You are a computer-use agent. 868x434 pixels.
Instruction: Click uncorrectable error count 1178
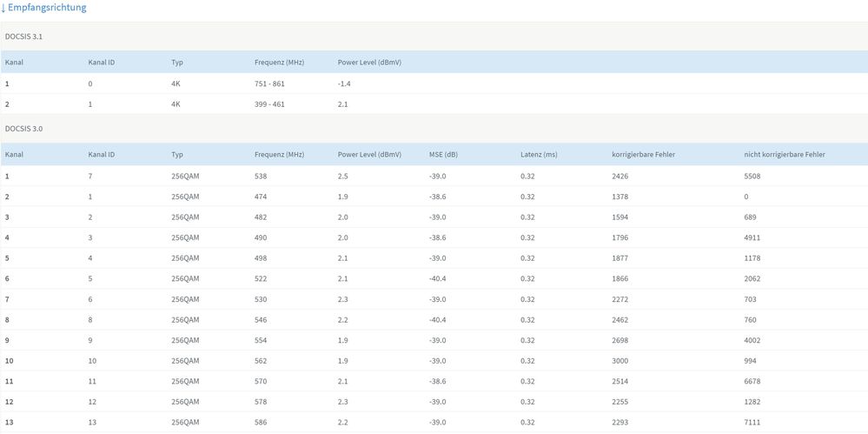click(x=752, y=258)
